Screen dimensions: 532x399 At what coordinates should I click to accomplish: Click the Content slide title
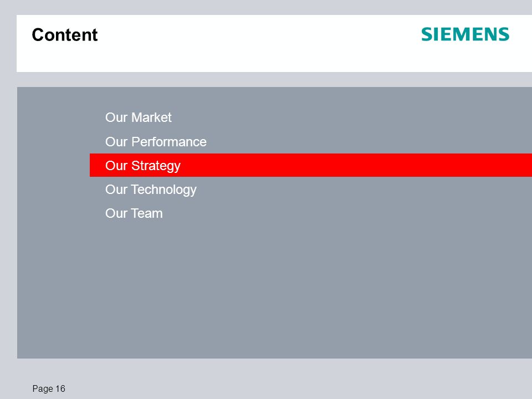pyautogui.click(x=64, y=35)
